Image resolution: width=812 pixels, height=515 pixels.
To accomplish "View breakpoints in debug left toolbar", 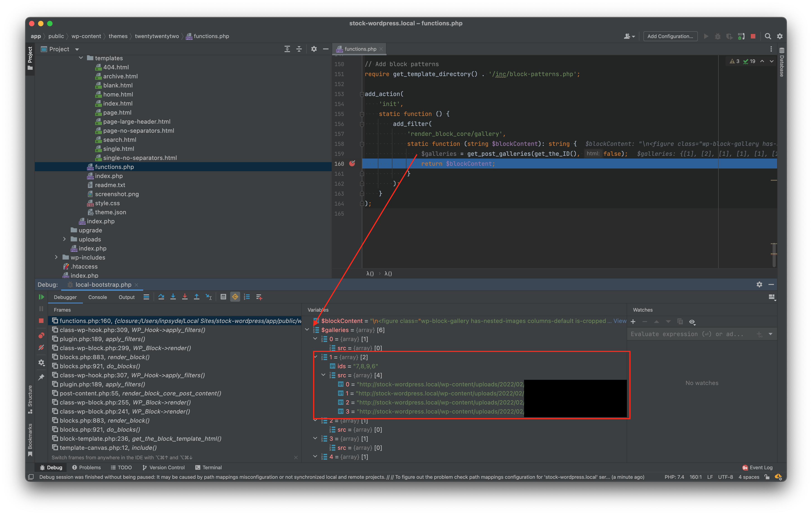I will click(41, 336).
